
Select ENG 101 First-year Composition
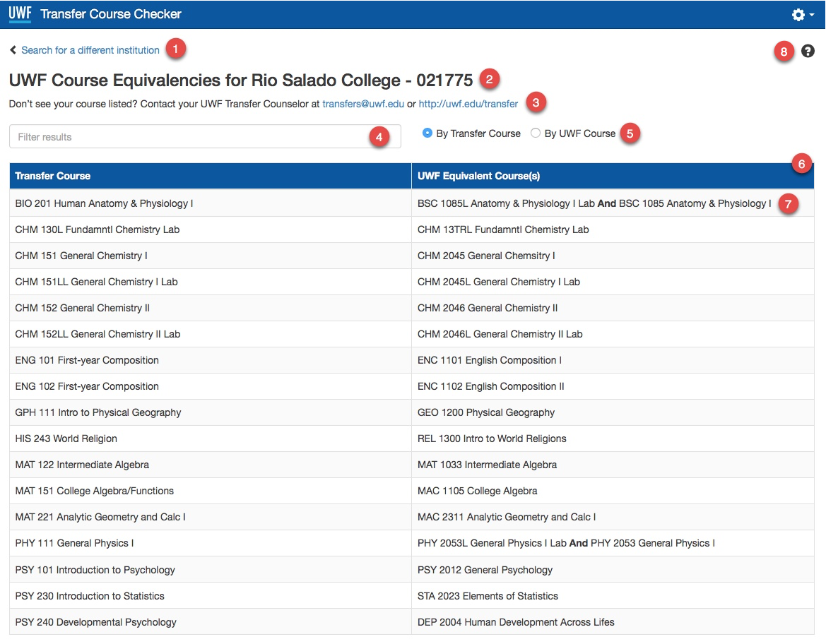pyautogui.click(x=87, y=360)
